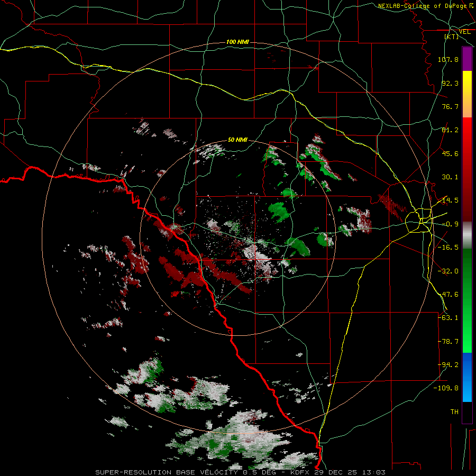Screen dimensions: 476x476
Task: Click the yellow-orange segment of the color bar
Action: pyautogui.click(x=467, y=94)
